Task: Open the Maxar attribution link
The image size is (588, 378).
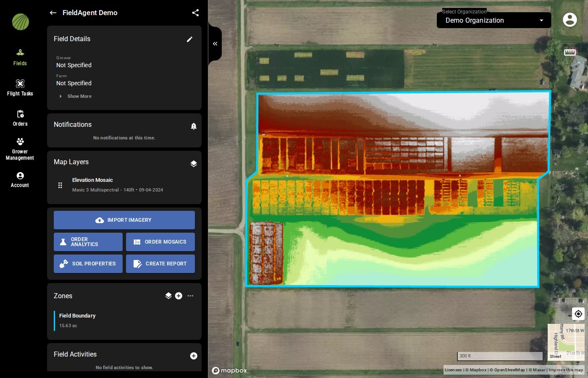Action: (537, 370)
